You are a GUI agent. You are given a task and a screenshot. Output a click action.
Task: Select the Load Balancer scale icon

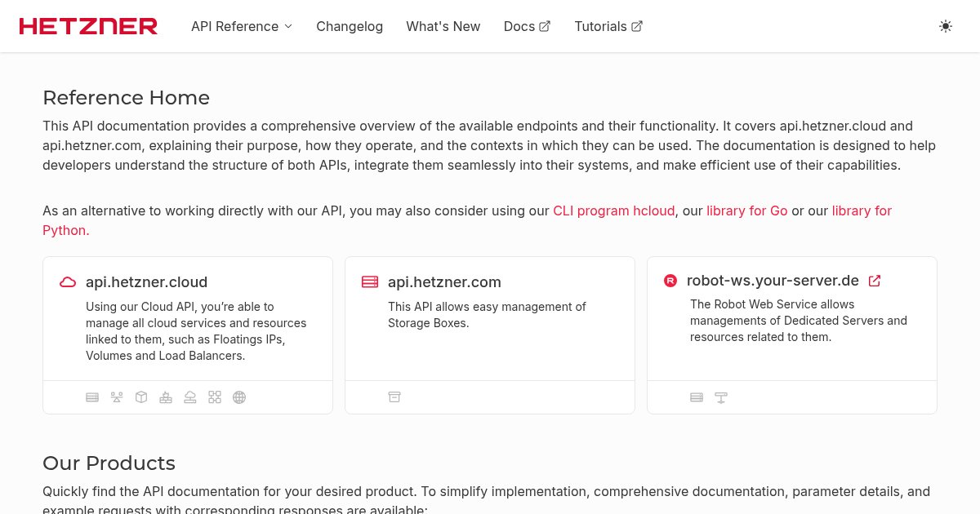(117, 397)
